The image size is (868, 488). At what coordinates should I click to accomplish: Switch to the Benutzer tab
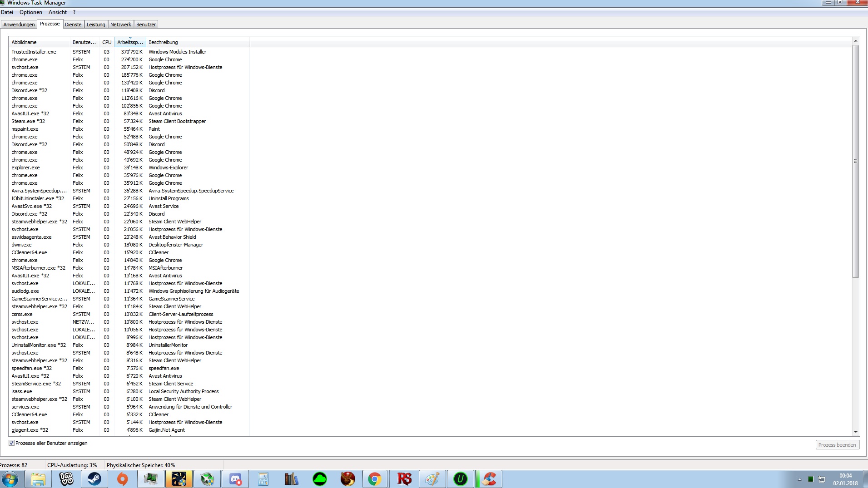pos(146,25)
